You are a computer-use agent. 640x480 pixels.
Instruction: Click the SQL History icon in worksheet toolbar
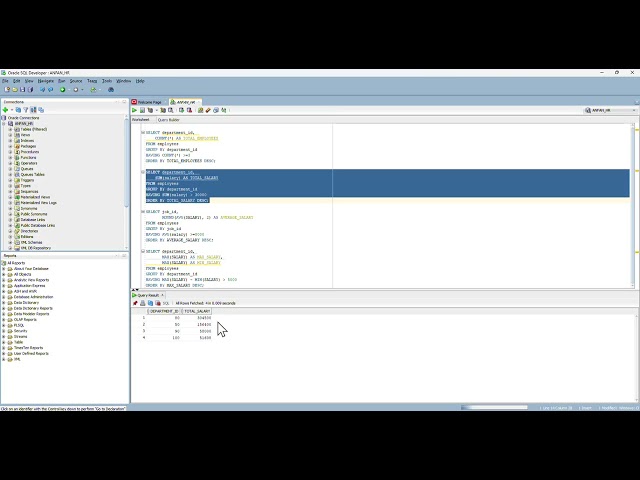[x=216, y=110]
